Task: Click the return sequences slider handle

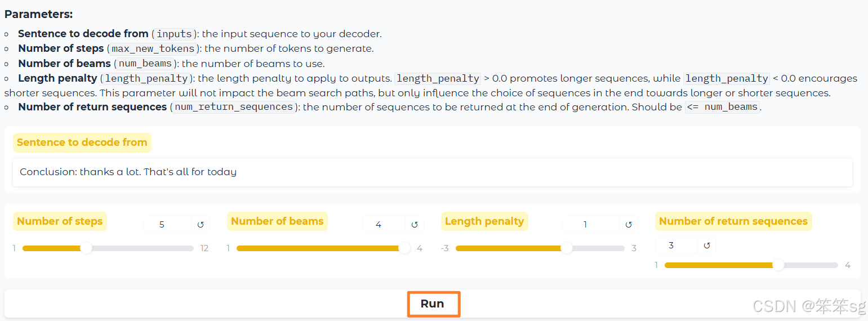Action: coord(778,265)
